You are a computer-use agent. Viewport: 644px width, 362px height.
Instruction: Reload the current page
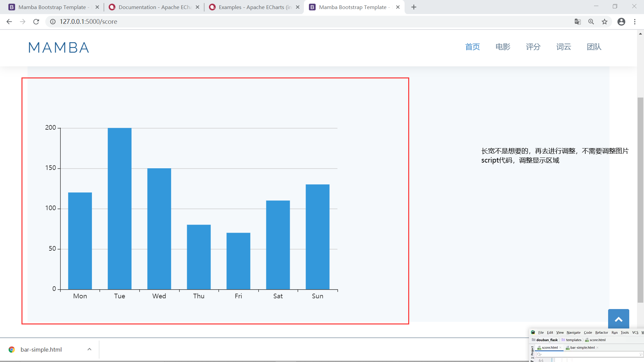coord(36,22)
